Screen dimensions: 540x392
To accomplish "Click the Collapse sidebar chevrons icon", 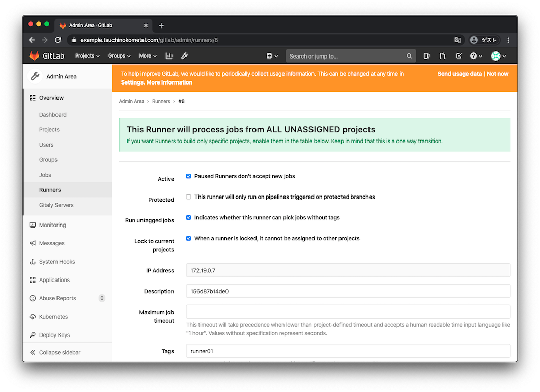I will (33, 352).
